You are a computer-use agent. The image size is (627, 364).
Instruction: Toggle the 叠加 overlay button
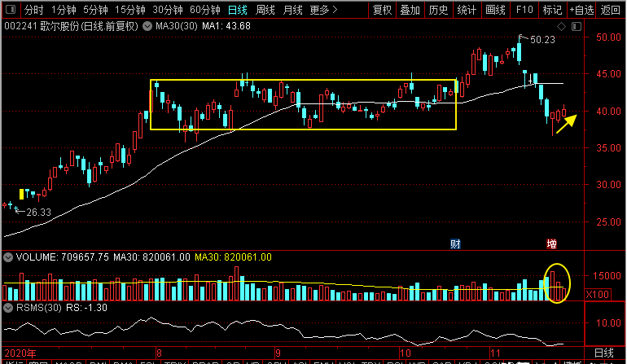410,11
